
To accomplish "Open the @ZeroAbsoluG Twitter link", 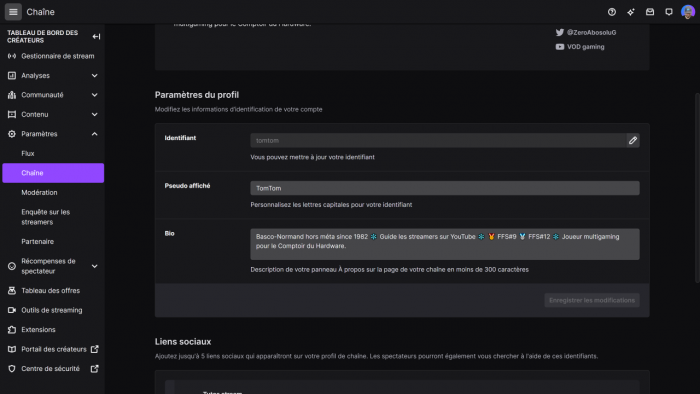I will (x=591, y=32).
